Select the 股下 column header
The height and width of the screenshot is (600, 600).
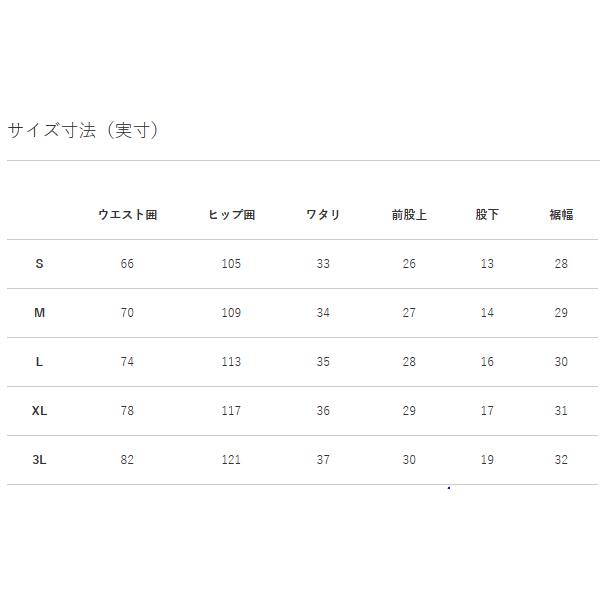pos(487,215)
